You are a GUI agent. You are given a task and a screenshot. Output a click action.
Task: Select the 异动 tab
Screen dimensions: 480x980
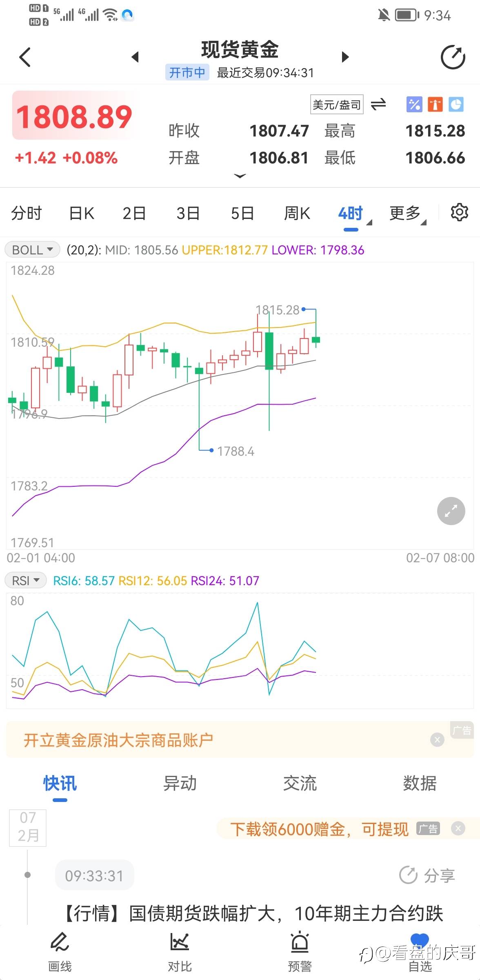[x=180, y=783]
